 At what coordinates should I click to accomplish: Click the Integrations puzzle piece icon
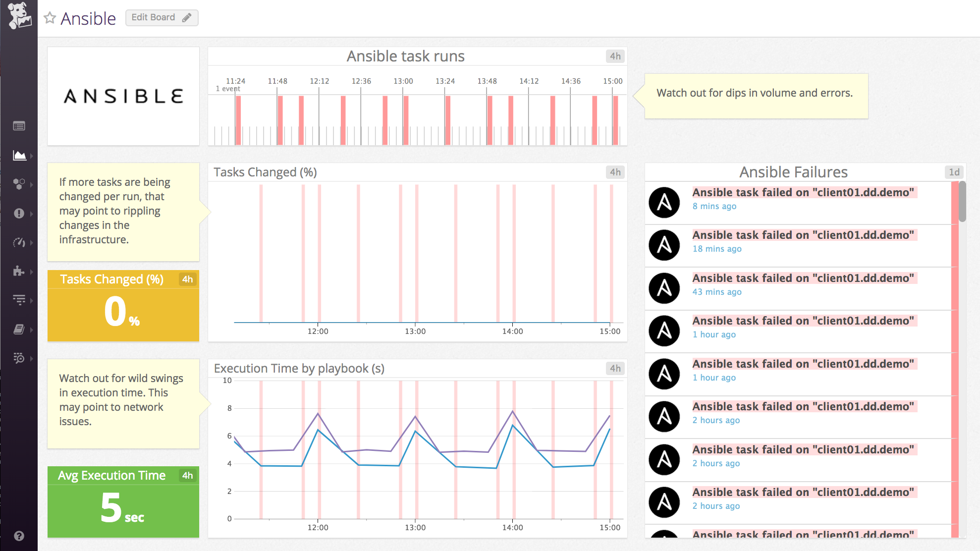pyautogui.click(x=19, y=271)
